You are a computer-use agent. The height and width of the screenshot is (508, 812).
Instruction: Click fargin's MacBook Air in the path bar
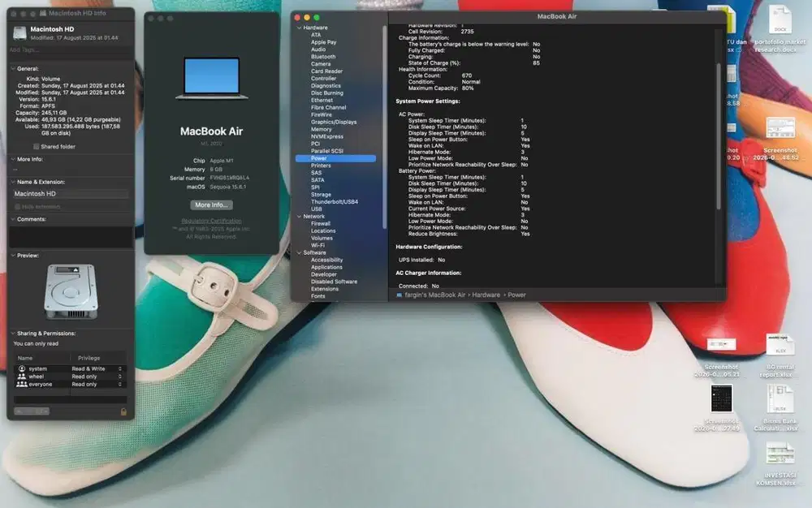pos(435,295)
